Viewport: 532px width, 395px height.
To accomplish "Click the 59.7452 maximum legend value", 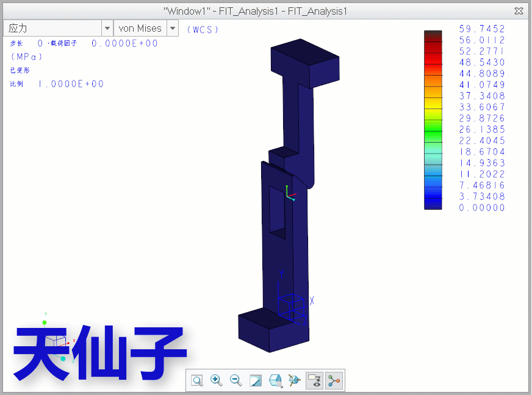I will (481, 29).
